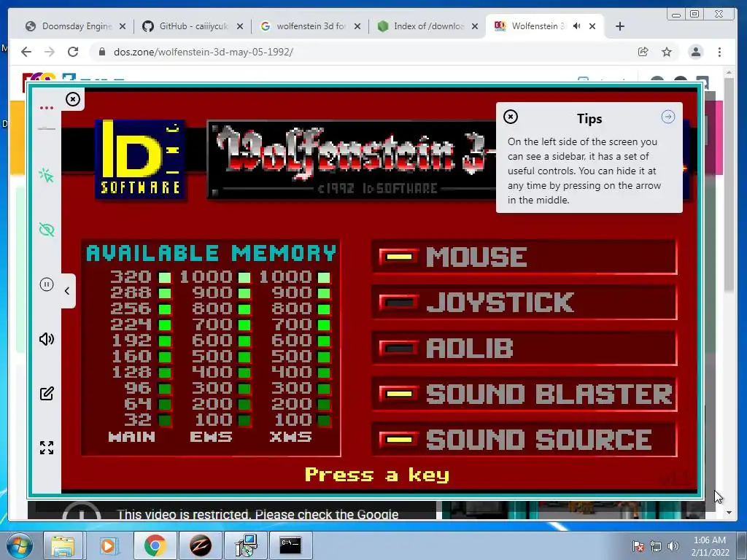
Task: Click the Chrome taskbar icon
Action: pyautogui.click(x=154, y=545)
